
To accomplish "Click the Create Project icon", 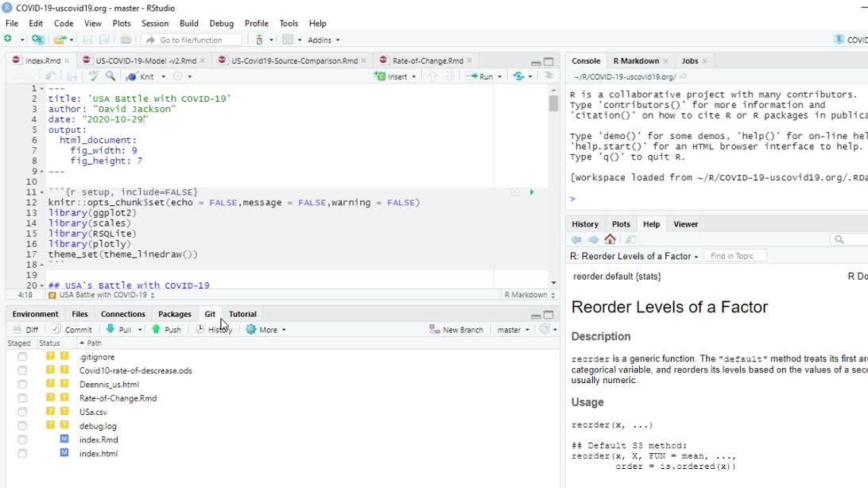I will point(37,39).
